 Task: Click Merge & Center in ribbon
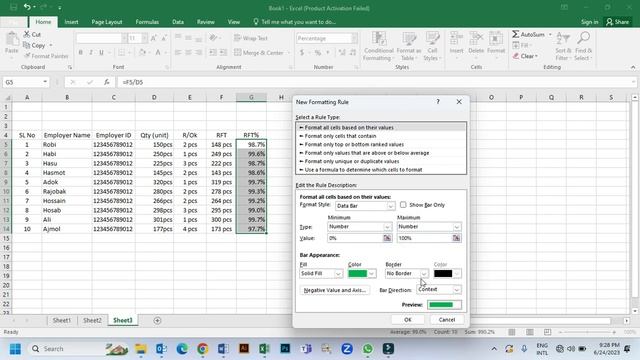(259, 53)
